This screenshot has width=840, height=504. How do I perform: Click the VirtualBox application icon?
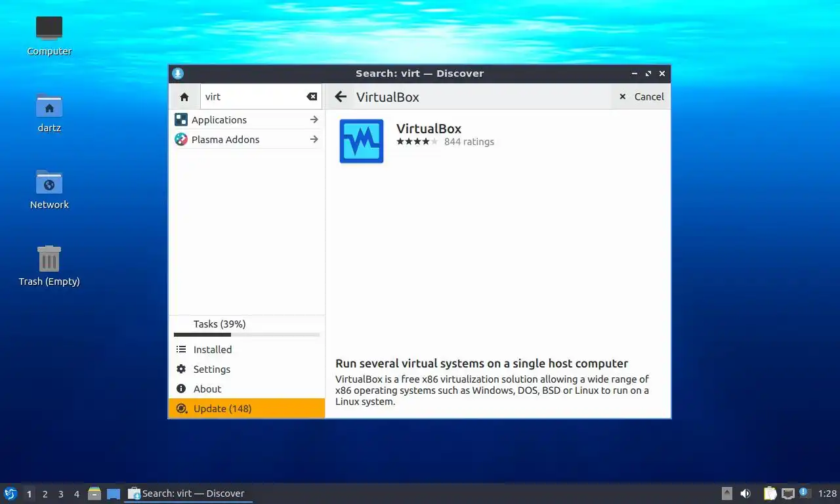coord(362,141)
